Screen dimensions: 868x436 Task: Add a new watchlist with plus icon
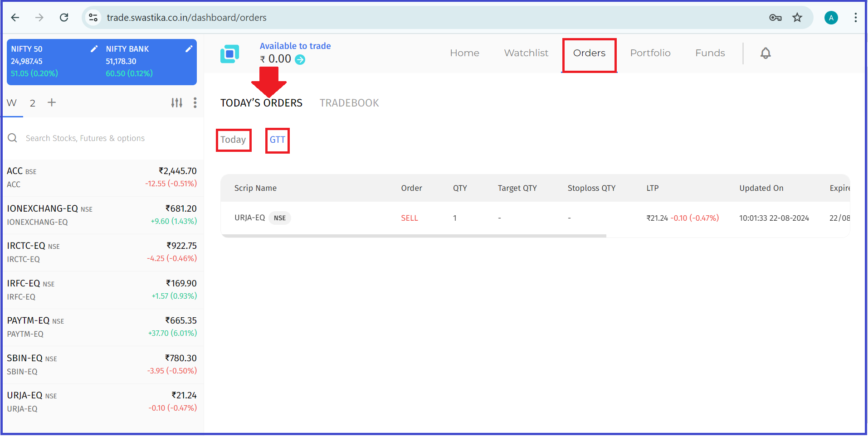coord(52,102)
